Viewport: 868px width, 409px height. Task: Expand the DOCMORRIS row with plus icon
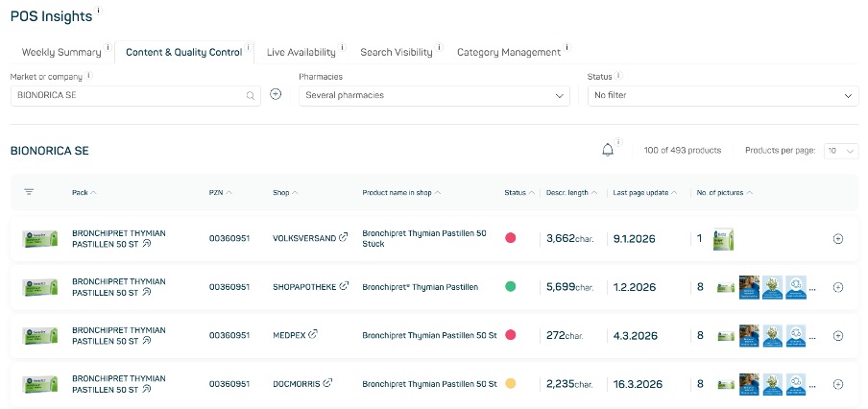coord(838,384)
